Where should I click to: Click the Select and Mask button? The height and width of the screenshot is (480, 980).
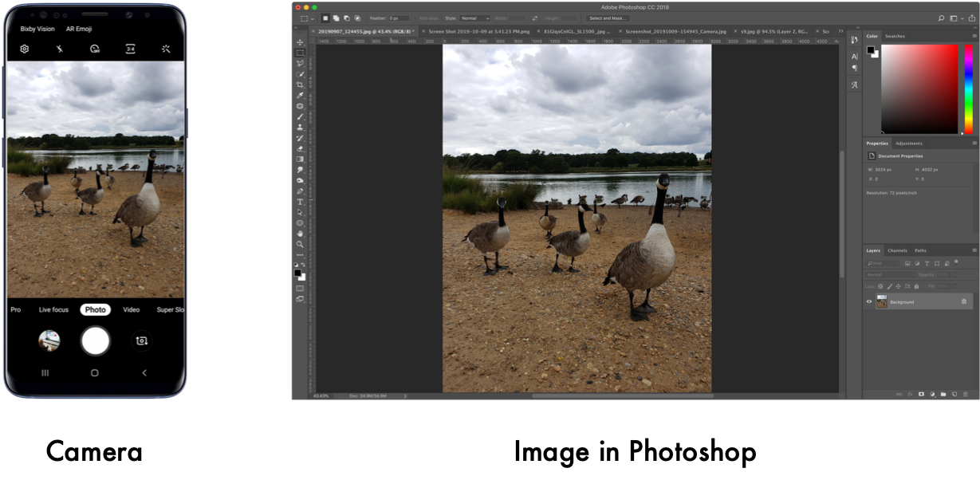tap(607, 18)
